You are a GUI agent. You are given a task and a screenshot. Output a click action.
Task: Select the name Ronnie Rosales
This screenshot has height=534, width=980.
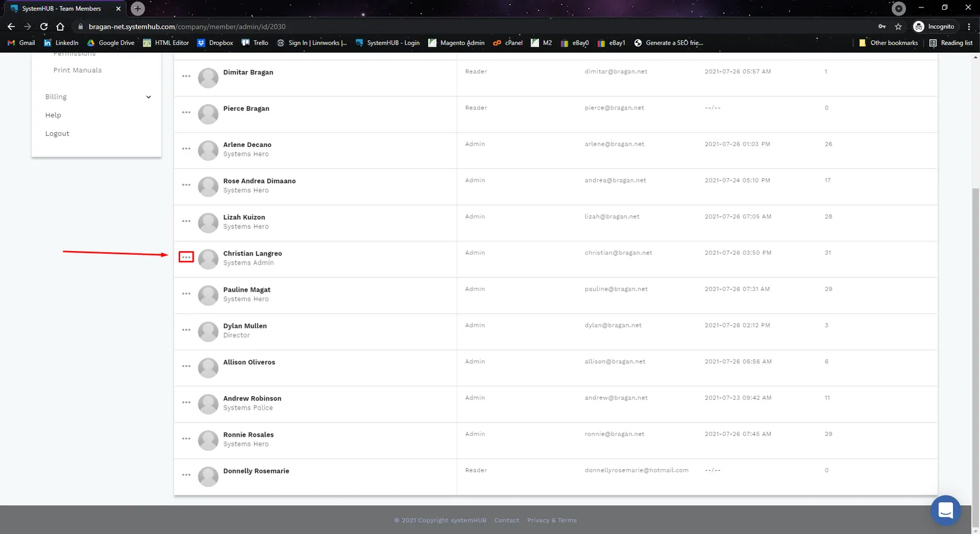248,435
